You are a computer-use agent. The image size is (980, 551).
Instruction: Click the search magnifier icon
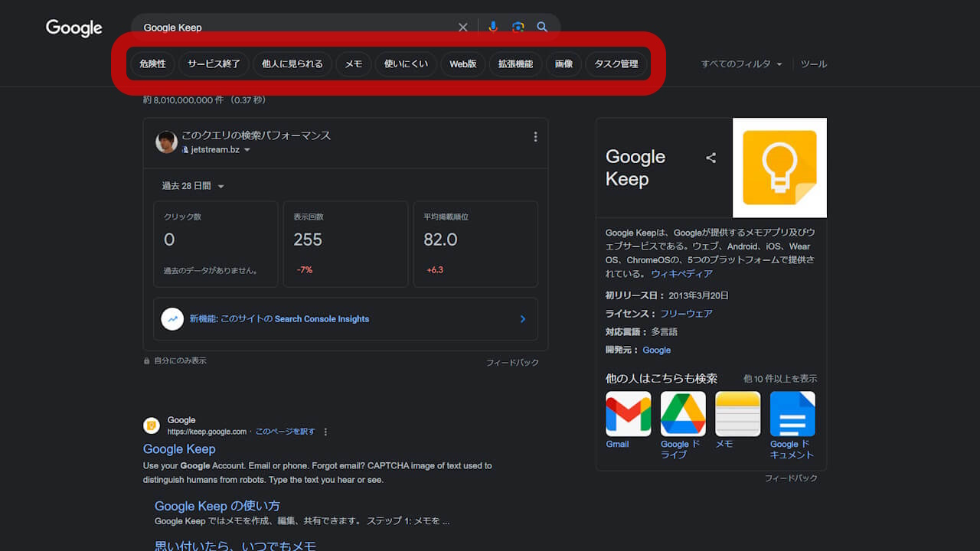(542, 27)
